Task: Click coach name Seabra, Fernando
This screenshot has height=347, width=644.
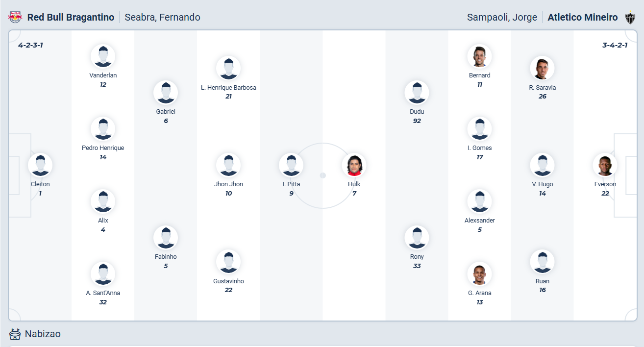Action: tap(162, 17)
